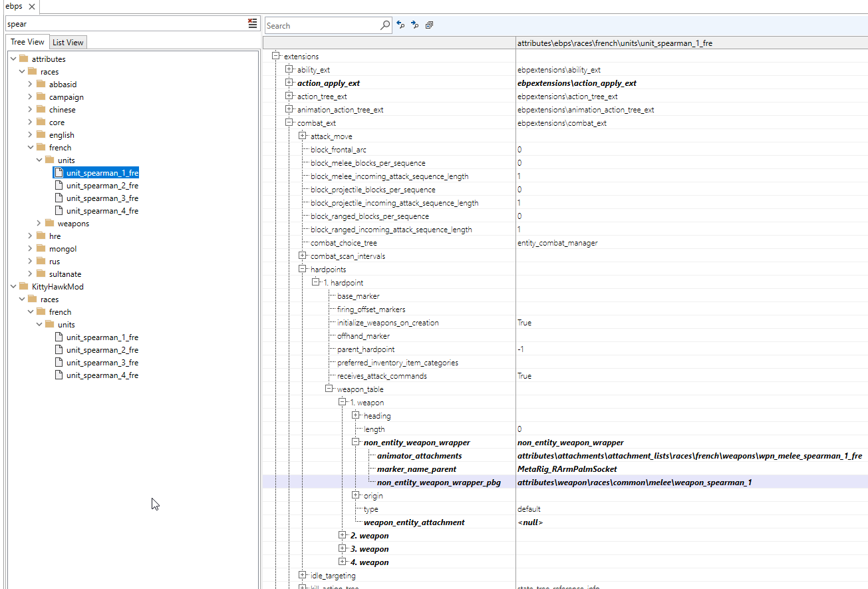The height and width of the screenshot is (589, 868).
Task: Collapse the 1. hardpoint node
Action: coord(316,282)
